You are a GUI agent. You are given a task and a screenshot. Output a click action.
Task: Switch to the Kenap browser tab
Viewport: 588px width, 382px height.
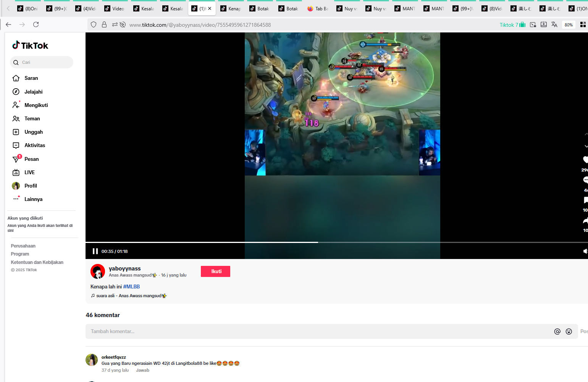[231, 8]
